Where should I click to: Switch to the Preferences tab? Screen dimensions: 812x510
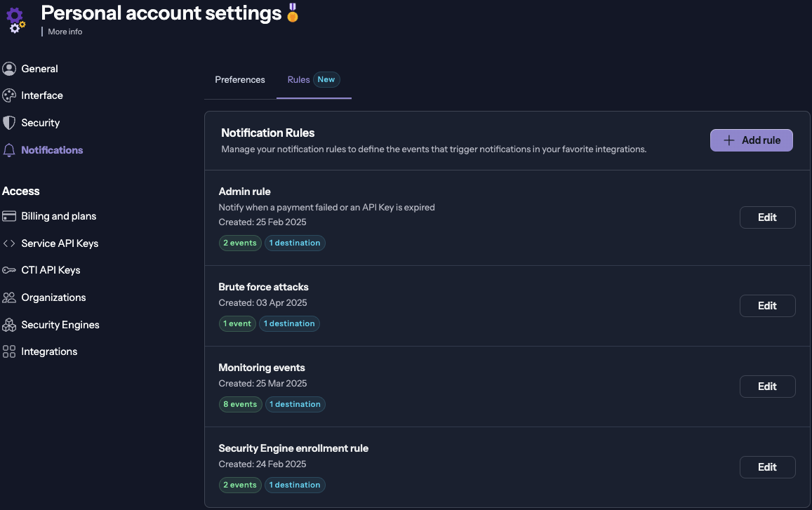[240, 79]
